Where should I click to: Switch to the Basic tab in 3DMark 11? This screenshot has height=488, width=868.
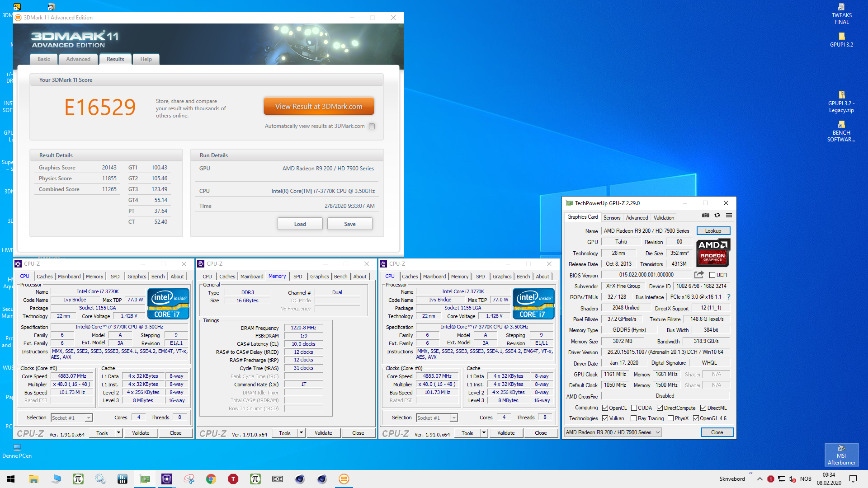coord(44,59)
